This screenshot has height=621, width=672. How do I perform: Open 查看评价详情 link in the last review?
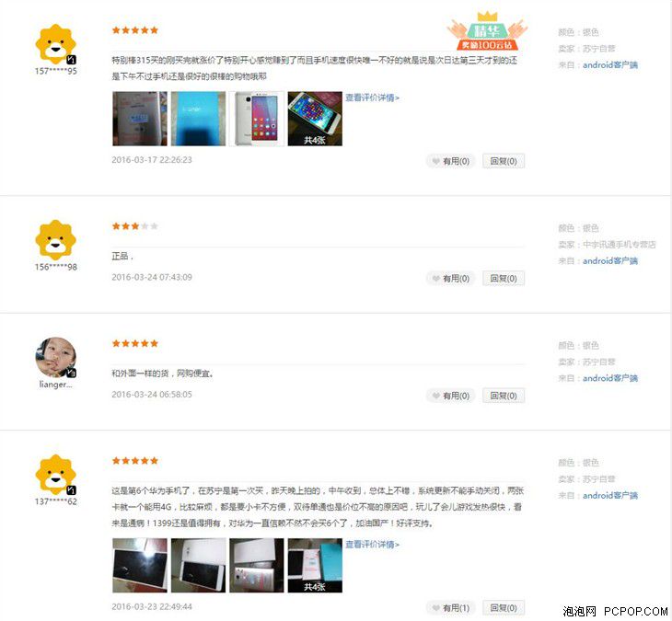pyautogui.click(x=373, y=545)
